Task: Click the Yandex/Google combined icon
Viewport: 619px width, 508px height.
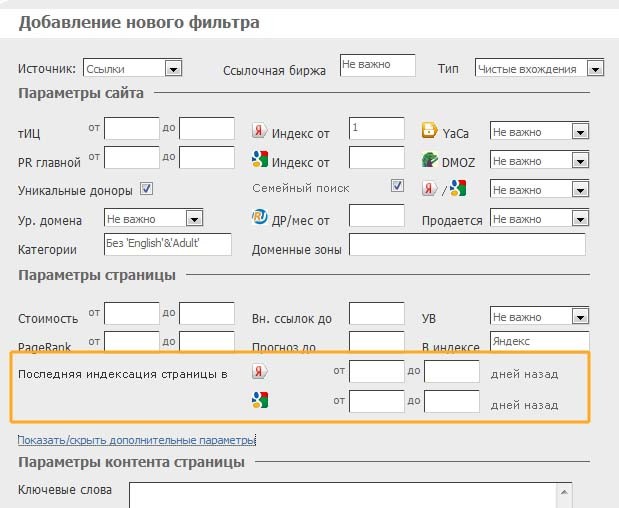Action: pyautogui.click(x=444, y=189)
